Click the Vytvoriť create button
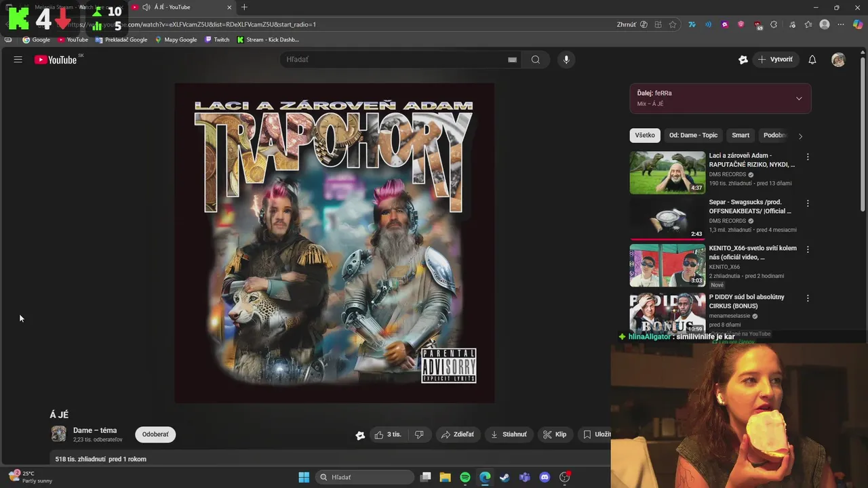The height and width of the screenshot is (488, 868). [x=776, y=60]
